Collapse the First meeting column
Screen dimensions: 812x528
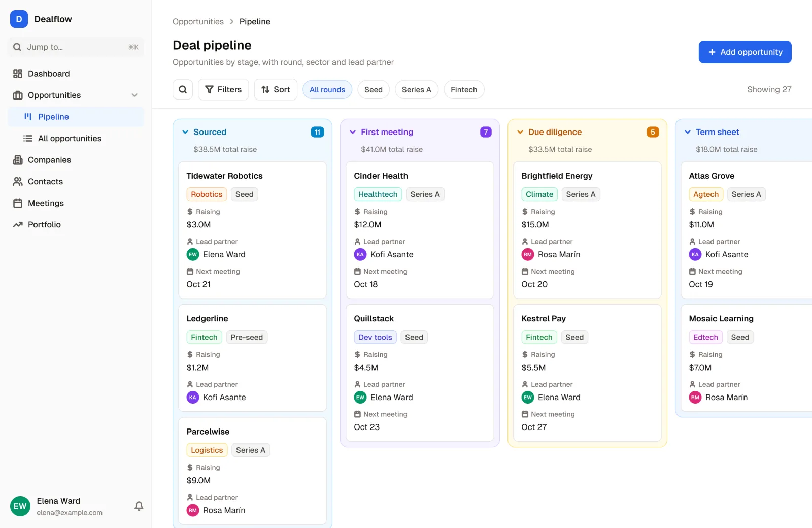click(x=353, y=132)
